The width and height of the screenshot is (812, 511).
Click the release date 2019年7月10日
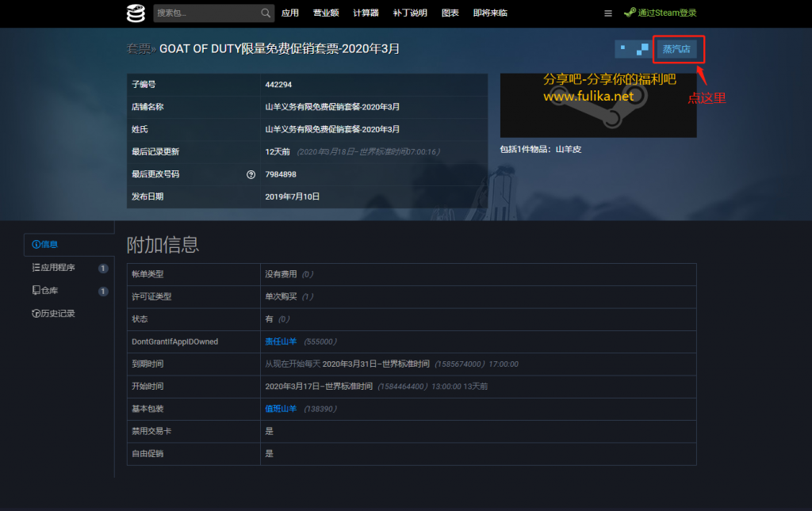[x=293, y=197]
